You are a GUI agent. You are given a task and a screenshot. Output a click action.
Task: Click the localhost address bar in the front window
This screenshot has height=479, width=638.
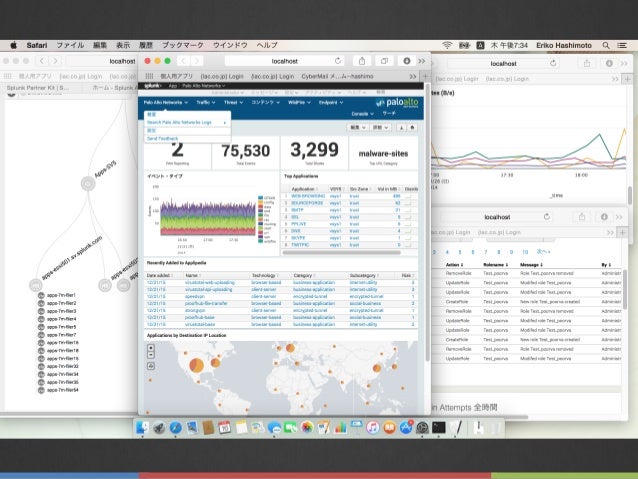[284, 61]
